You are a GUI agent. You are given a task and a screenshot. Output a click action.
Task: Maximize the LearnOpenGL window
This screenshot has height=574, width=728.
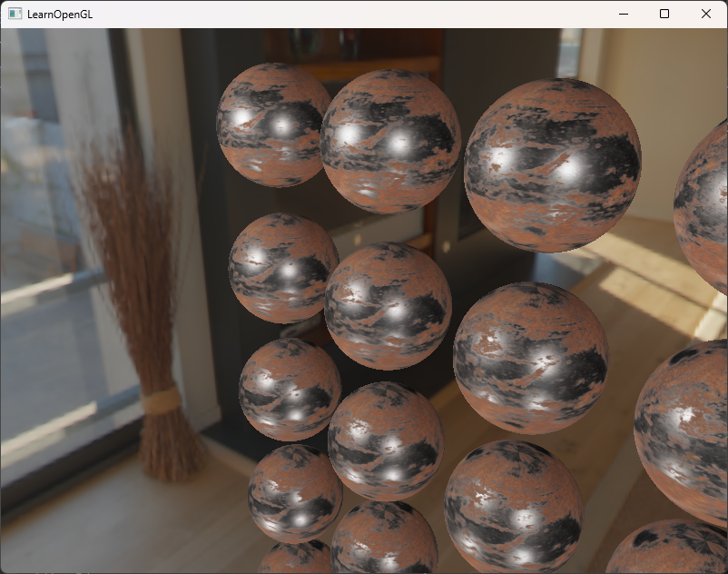pos(664,14)
